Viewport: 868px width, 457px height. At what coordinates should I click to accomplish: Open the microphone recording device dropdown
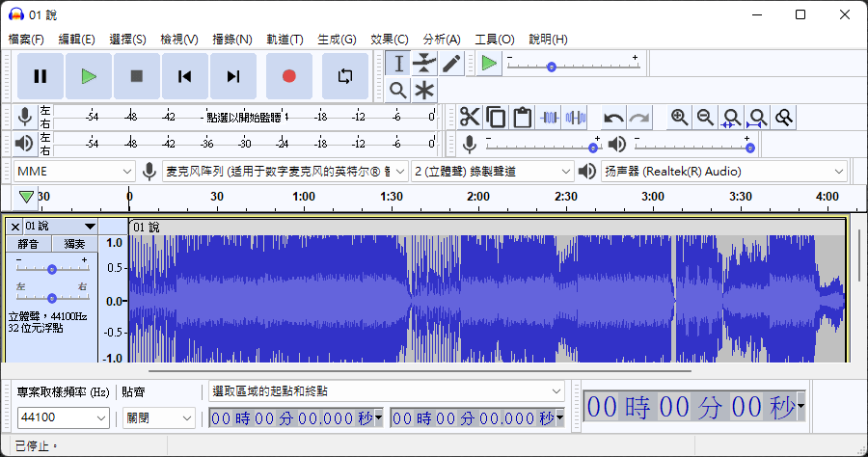[285, 172]
